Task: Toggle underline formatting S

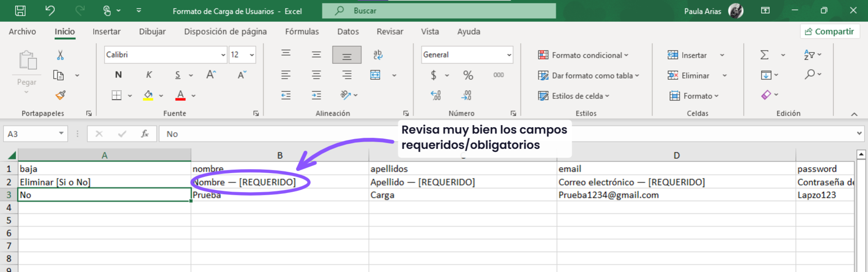Action: [178, 75]
